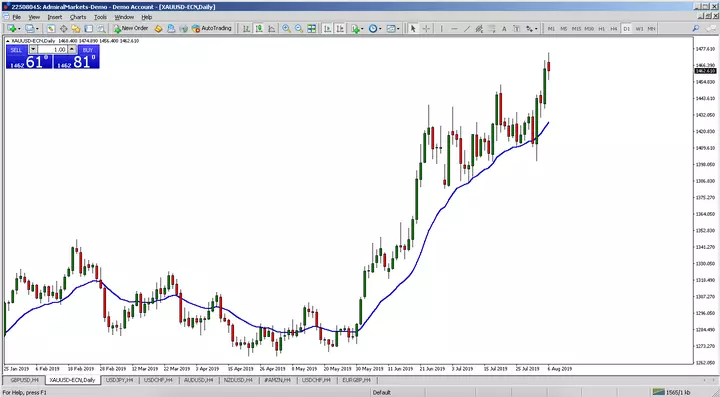Open the Templates icon
This screenshot has height=397, width=720.
[391, 28]
